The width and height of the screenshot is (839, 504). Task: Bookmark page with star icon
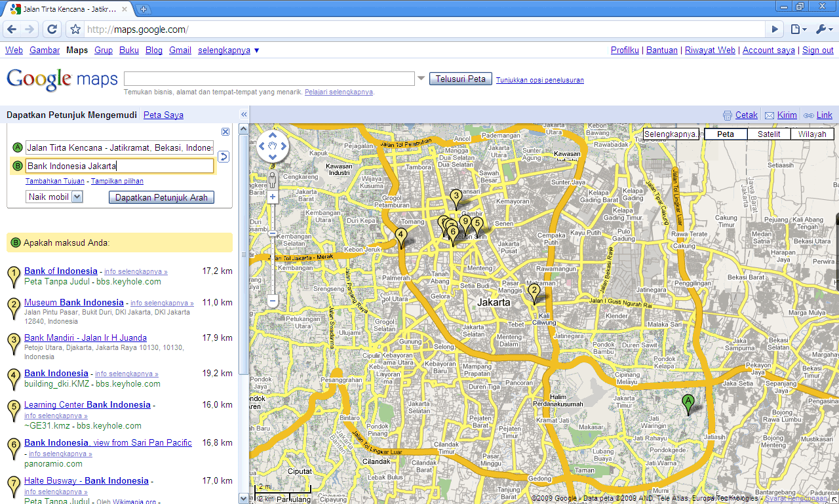click(x=75, y=29)
